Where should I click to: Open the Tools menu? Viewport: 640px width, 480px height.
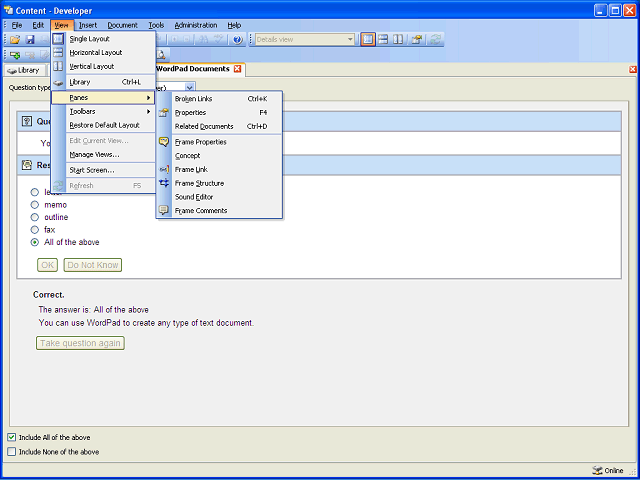point(156,25)
